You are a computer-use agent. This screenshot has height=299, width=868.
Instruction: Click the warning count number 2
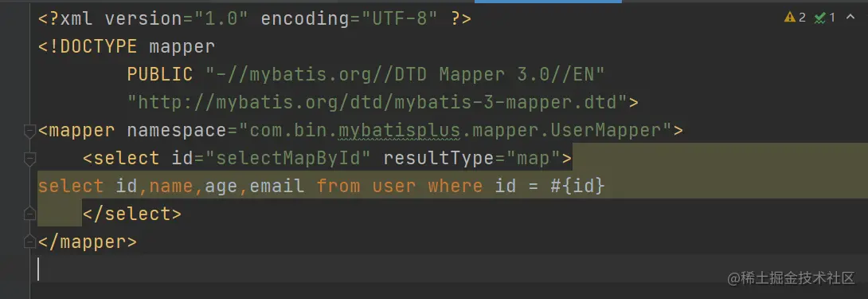pyautogui.click(x=802, y=18)
